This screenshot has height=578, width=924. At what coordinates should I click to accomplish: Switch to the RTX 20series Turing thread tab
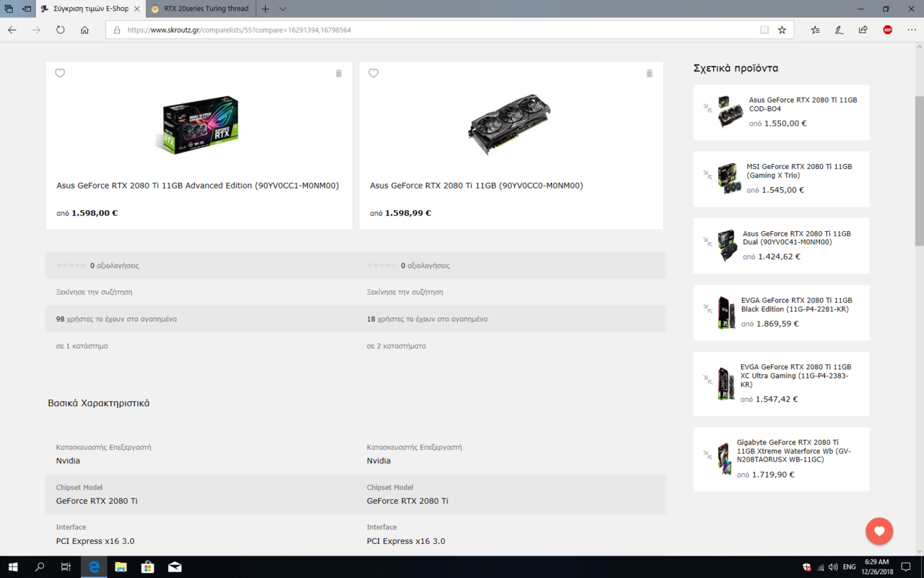click(x=200, y=9)
